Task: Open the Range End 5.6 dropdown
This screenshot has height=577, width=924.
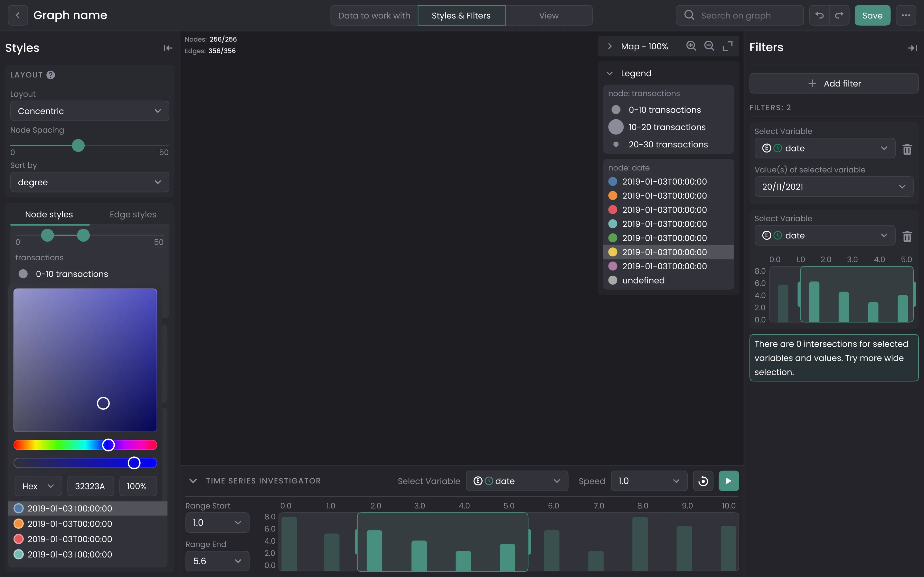Action: [x=217, y=561]
